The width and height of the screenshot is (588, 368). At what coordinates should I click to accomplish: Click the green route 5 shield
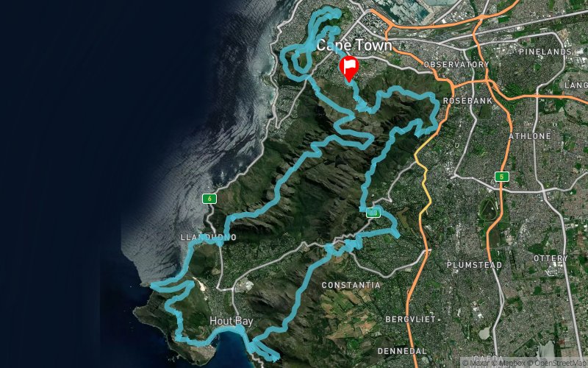(x=501, y=177)
